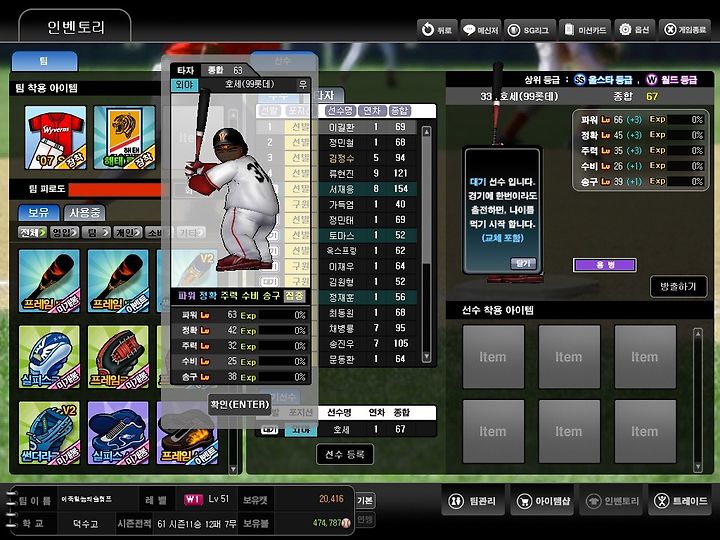Open 옵션 settings gear

click(x=635, y=30)
